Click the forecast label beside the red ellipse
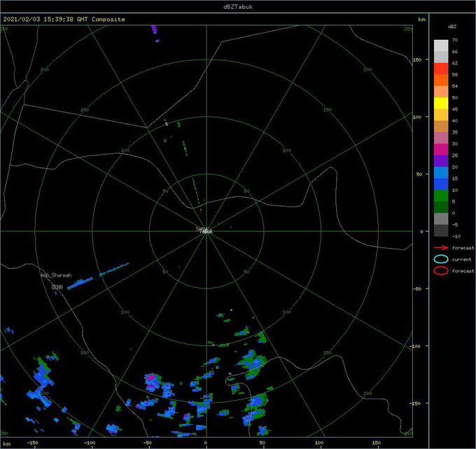Image resolution: width=476 pixels, height=449 pixels. click(463, 270)
